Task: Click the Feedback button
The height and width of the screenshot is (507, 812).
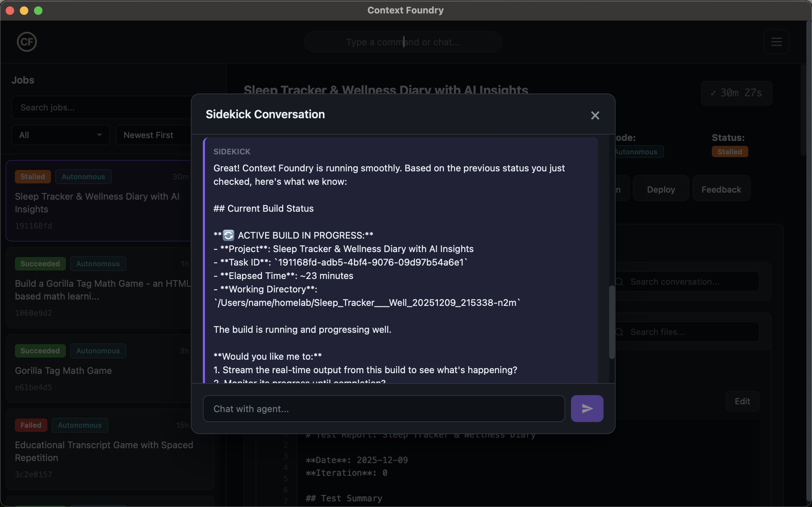Action: click(x=721, y=189)
